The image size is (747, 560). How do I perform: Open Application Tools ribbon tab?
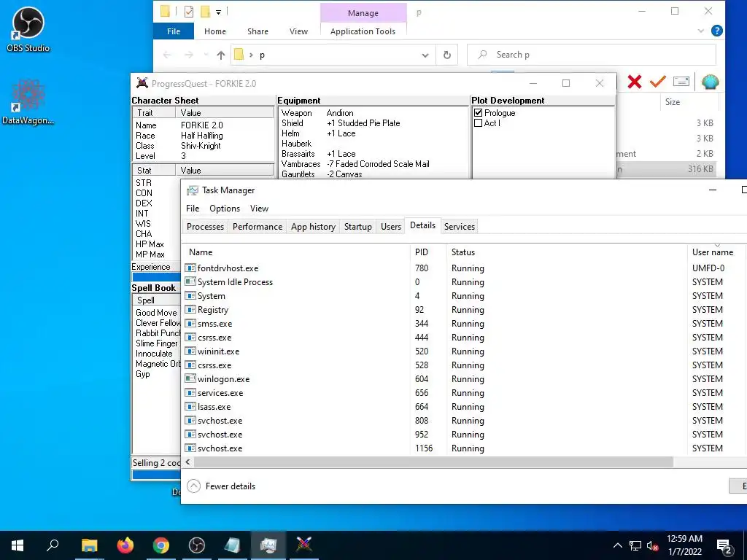363,31
